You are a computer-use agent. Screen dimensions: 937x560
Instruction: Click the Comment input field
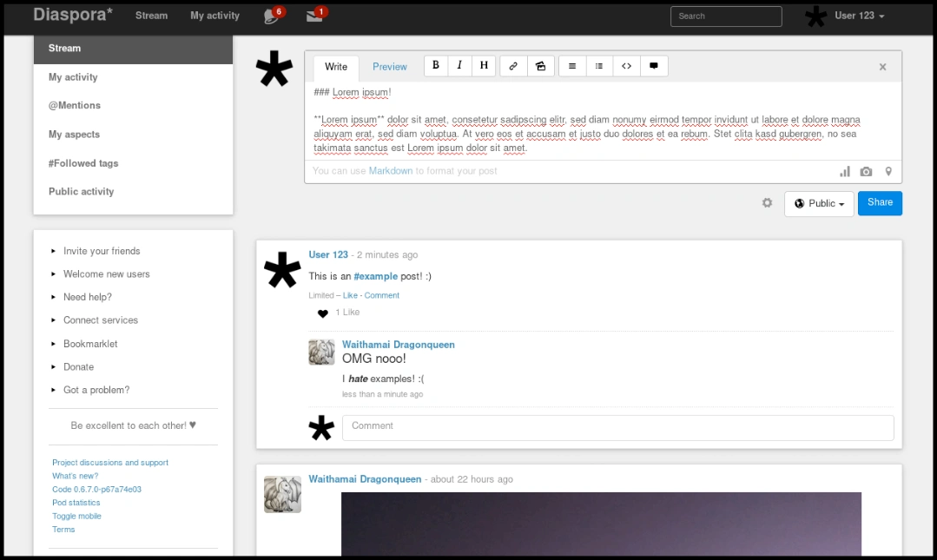point(617,427)
